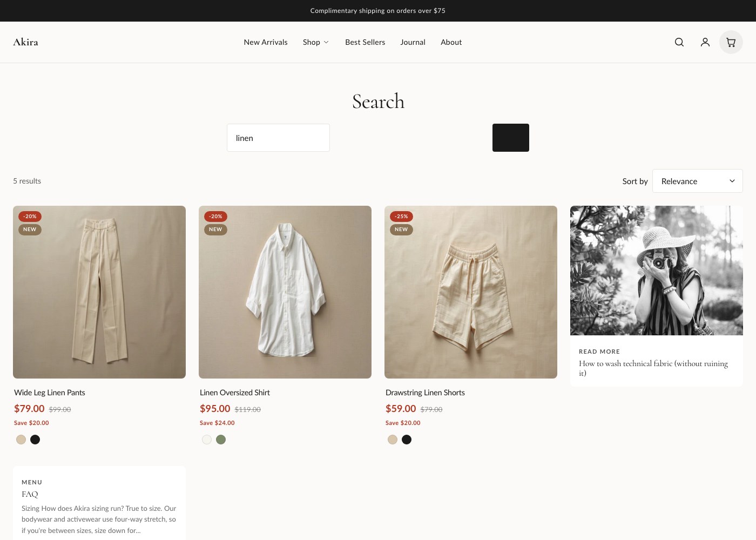Open Linen Oversized Shirt product image
The image size is (756, 540).
point(285,292)
